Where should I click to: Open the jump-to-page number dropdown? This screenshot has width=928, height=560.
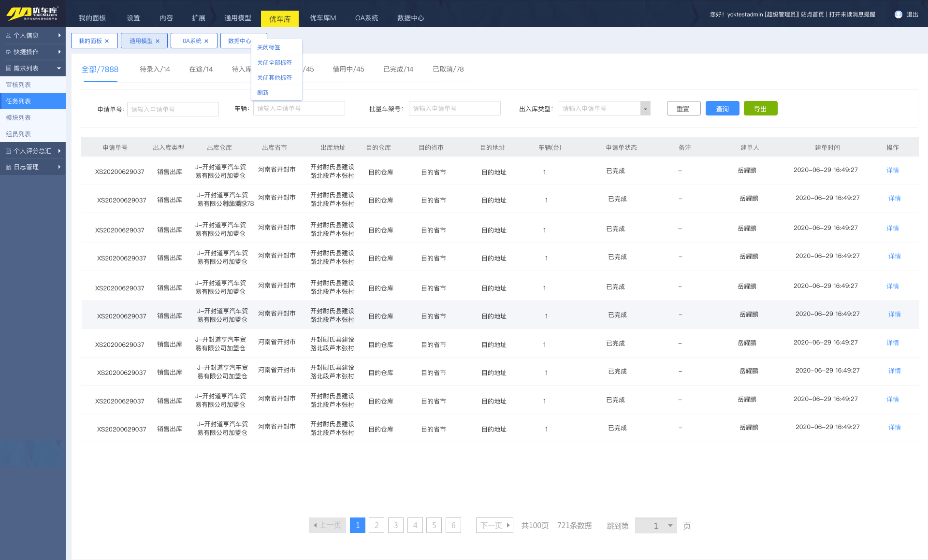670,526
